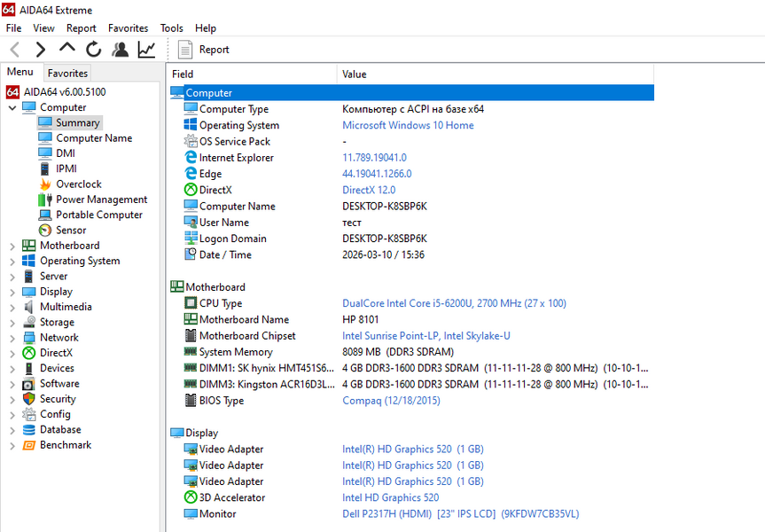Open the user/remote management toolbar icon
765x532 pixels.
tap(120, 50)
